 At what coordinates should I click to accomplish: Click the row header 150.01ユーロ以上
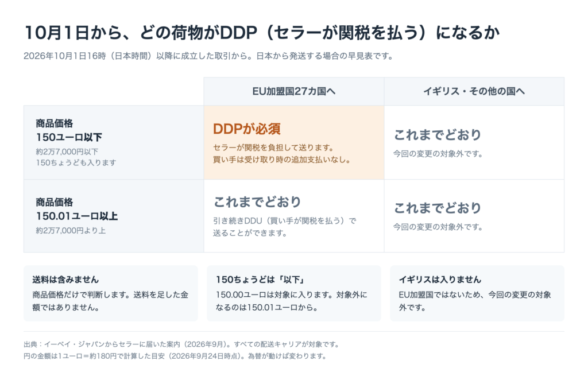tap(77, 216)
